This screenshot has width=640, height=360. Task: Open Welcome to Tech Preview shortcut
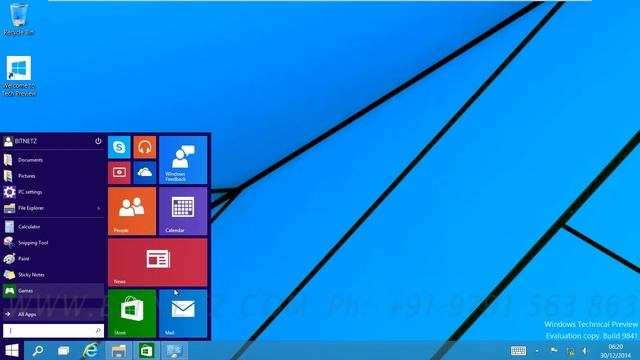pyautogui.click(x=19, y=76)
